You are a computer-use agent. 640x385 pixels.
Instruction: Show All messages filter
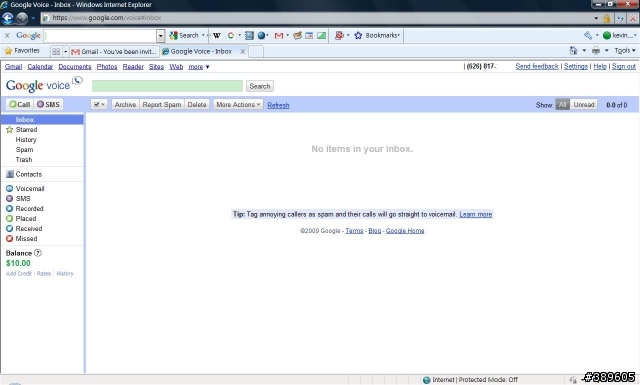(562, 105)
